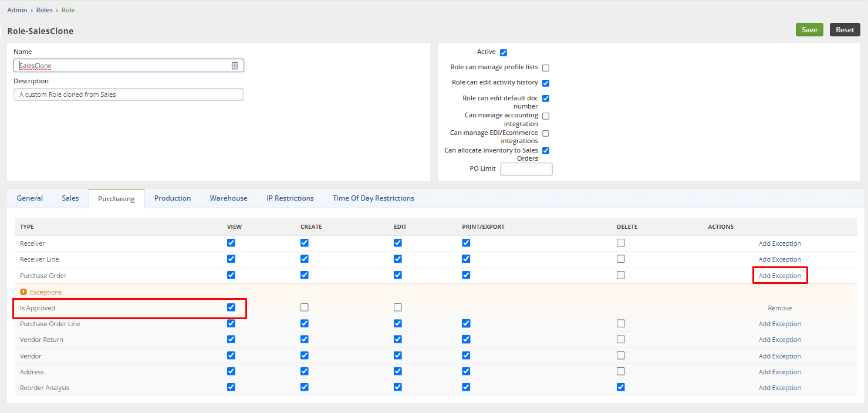868x413 pixels.
Task: Uncheck Edit for Purchase Order Line
Action: (x=398, y=323)
